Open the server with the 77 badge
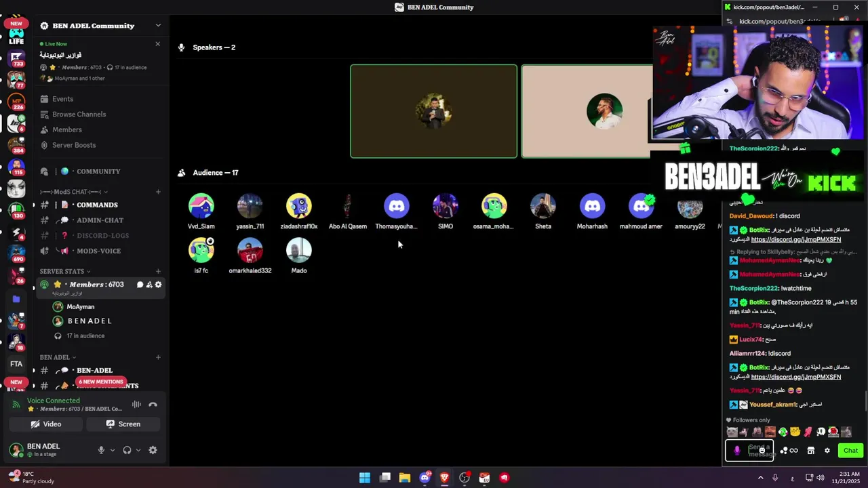Image resolution: width=868 pixels, height=488 pixels. (x=16, y=79)
